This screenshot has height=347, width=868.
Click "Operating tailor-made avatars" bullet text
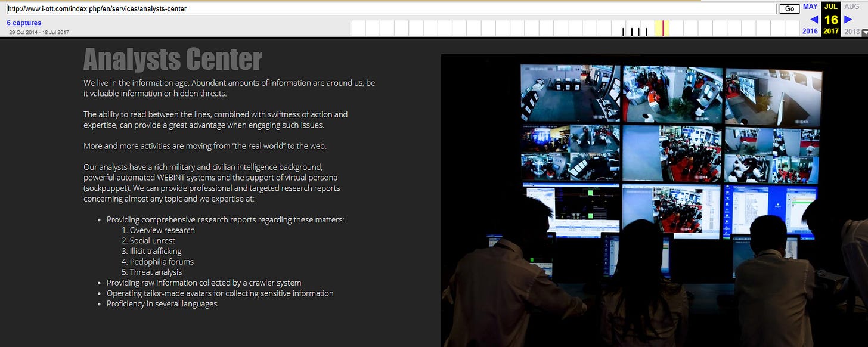pos(220,293)
